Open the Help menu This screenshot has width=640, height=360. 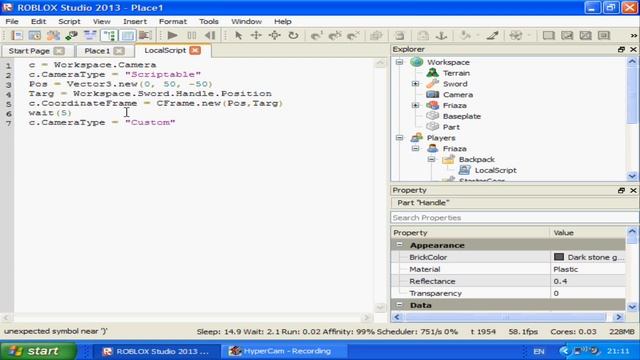282,21
